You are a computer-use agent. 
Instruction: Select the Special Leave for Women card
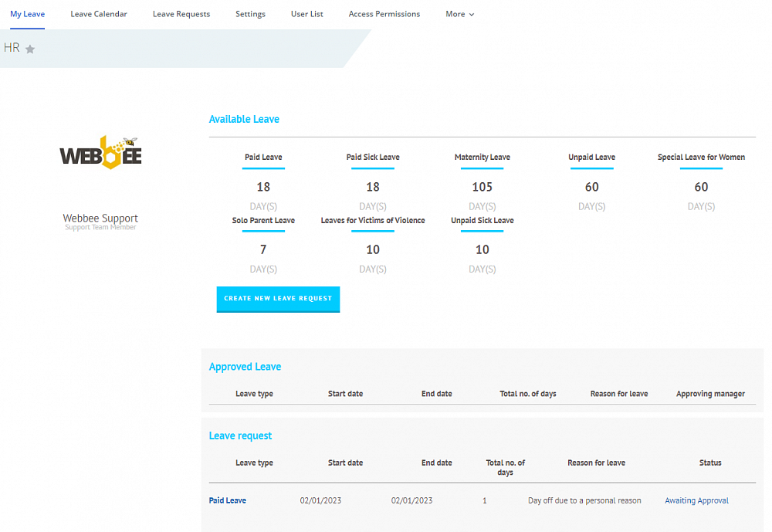(701, 158)
